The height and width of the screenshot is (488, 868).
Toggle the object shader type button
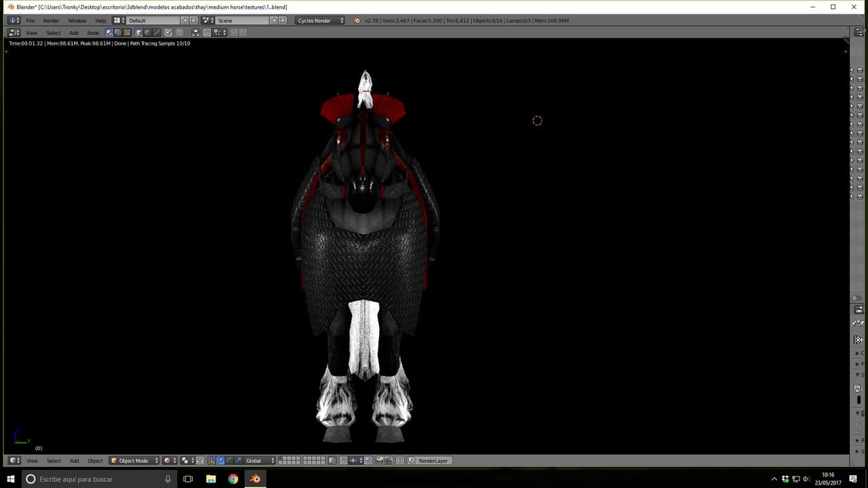click(139, 33)
